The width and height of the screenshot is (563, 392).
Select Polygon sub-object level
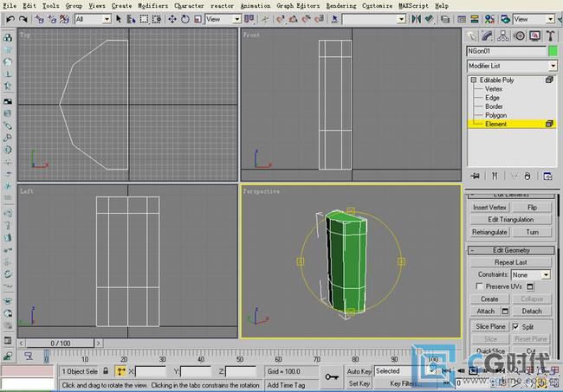[495, 115]
